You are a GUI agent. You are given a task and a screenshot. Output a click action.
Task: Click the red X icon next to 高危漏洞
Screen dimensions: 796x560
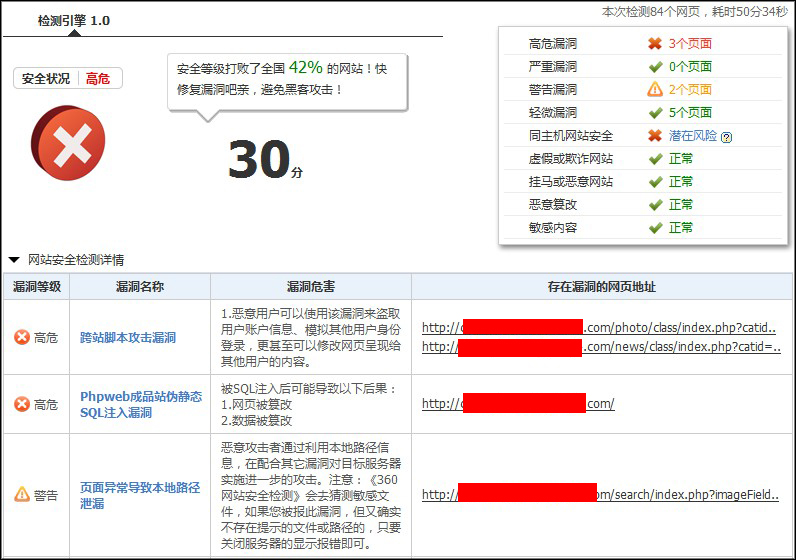point(654,44)
